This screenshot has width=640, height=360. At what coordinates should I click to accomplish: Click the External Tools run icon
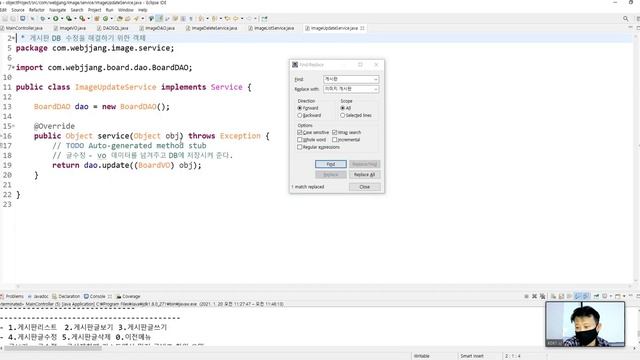pos(82,18)
